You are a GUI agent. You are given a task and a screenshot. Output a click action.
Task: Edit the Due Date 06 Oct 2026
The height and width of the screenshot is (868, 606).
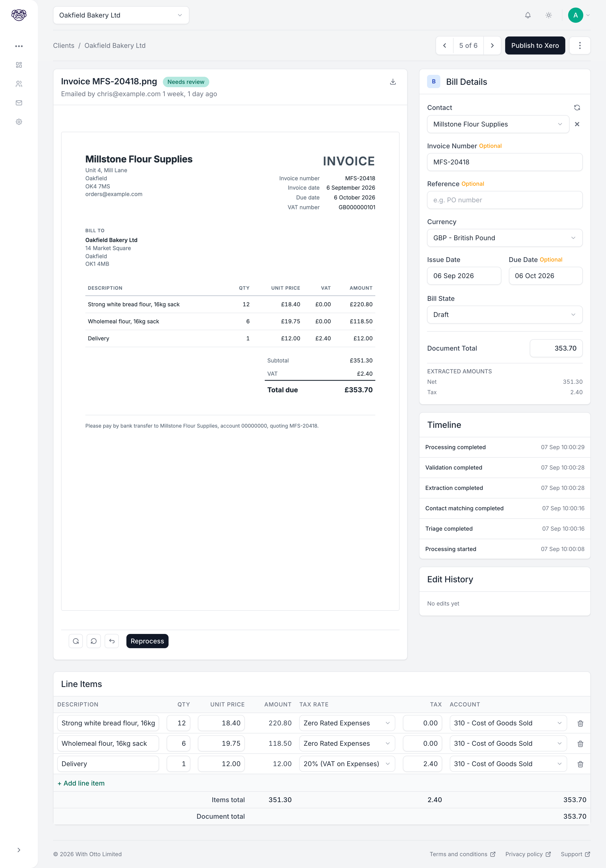click(x=546, y=276)
